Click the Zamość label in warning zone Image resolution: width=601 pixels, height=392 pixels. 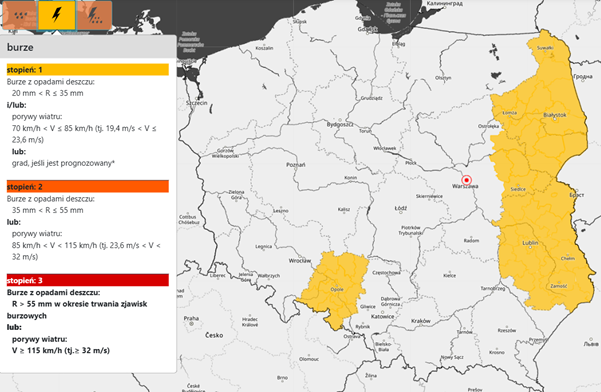[x=558, y=286]
